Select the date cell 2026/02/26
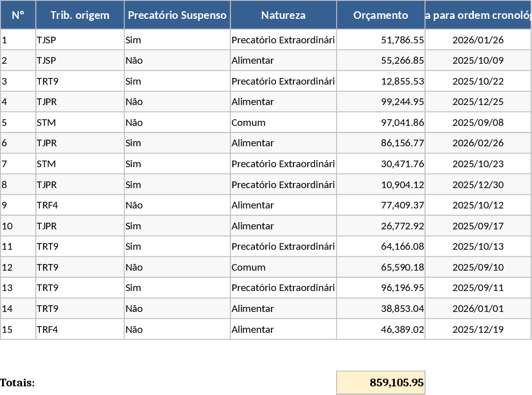The image size is (532, 395). coord(478,143)
